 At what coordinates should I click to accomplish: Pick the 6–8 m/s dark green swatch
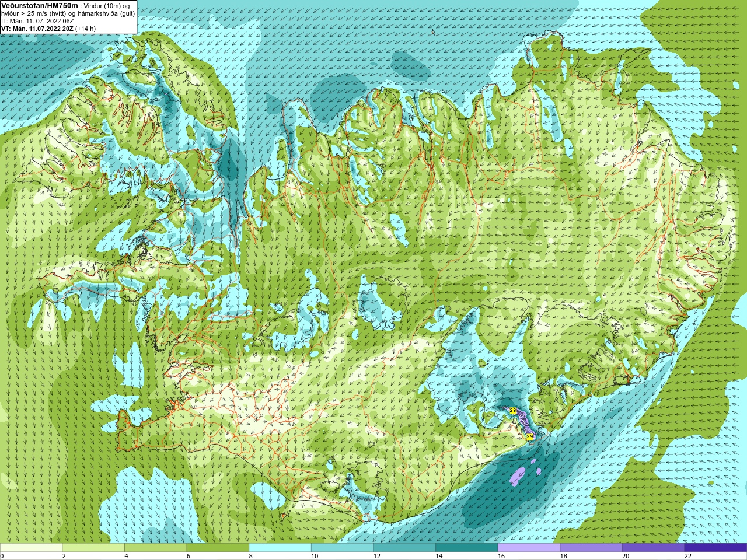pos(218,548)
